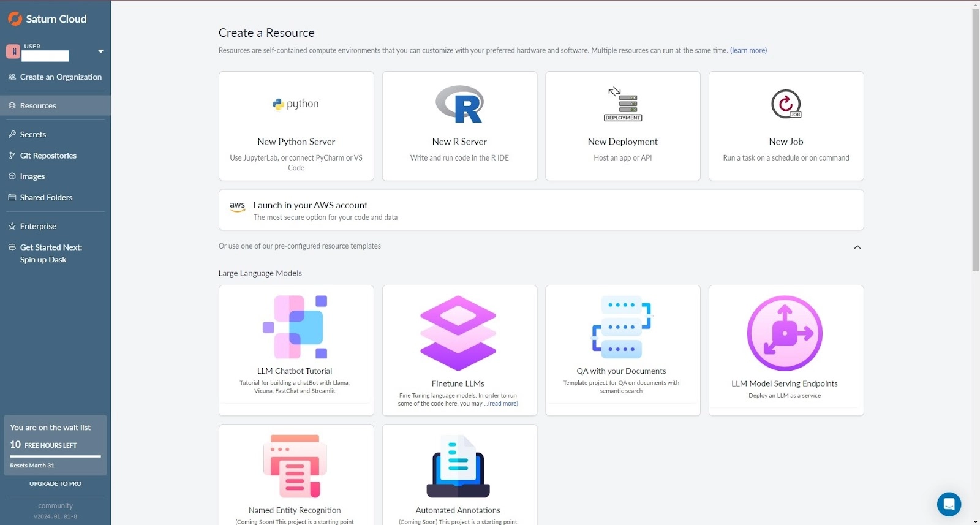This screenshot has height=525, width=980.
Task: Click the Job clock icon
Action: [786, 104]
